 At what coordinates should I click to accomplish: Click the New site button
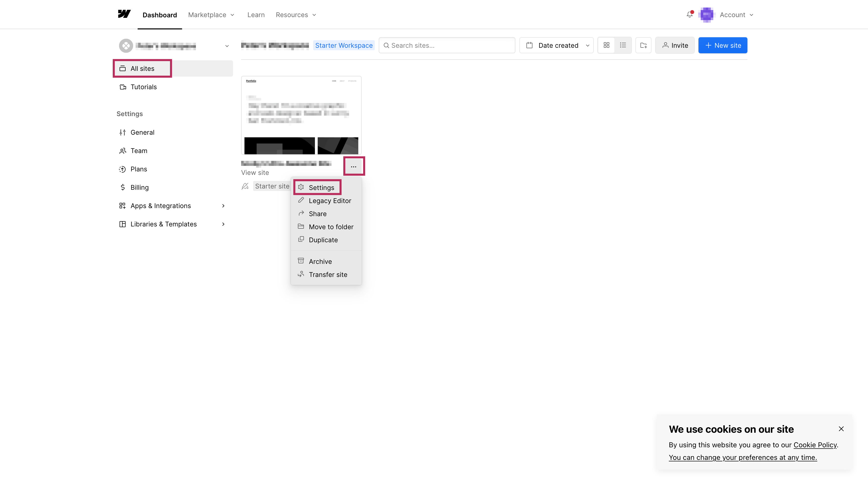tap(722, 45)
